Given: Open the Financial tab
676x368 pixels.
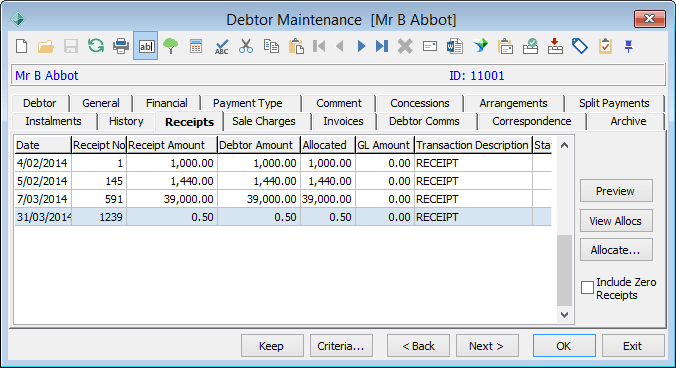Looking at the screenshot, I should point(166,103).
